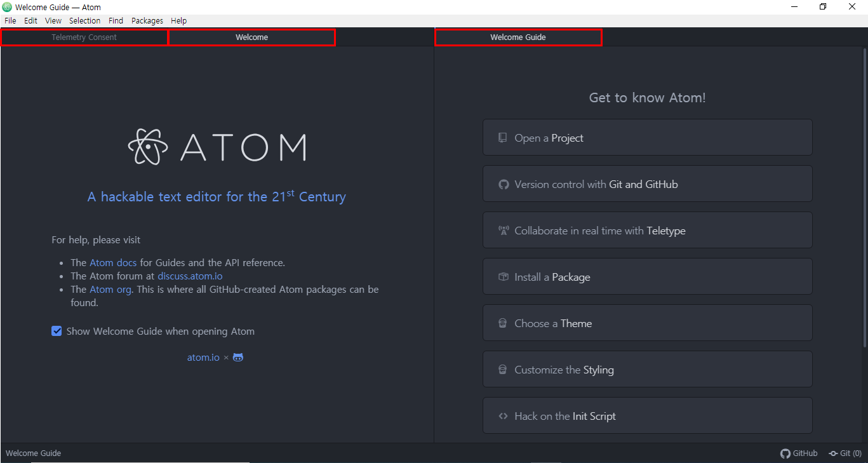Click the GitHub icon in the status bar

[785, 453]
